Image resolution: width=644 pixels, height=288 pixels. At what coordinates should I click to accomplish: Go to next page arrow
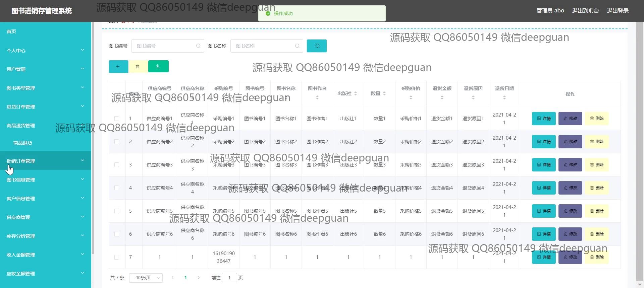[x=199, y=278]
